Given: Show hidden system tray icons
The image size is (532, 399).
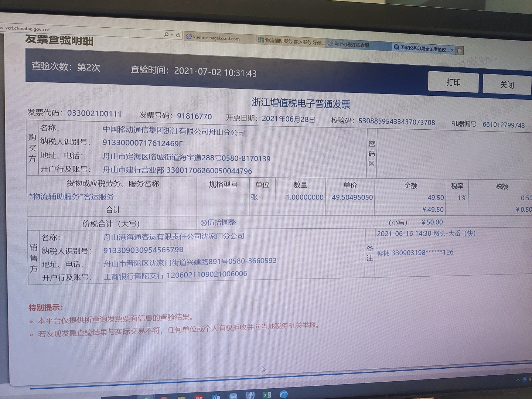Looking at the screenshot, I should [518, 379].
